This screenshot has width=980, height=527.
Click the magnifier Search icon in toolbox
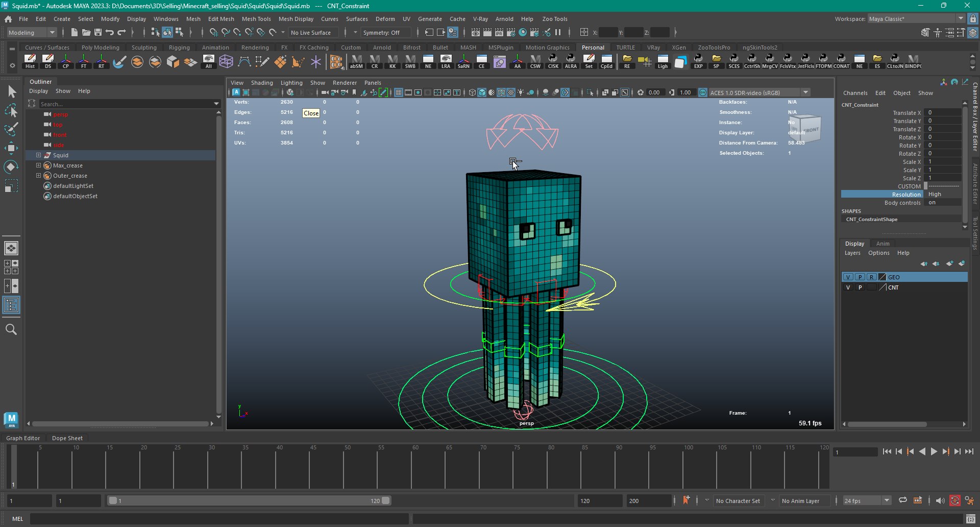[x=11, y=329]
